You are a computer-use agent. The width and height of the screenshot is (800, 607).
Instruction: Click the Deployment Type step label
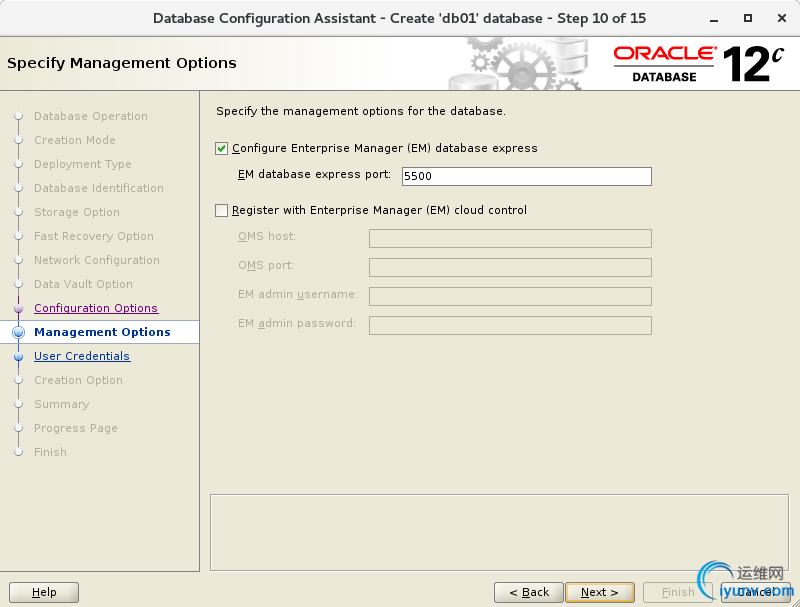[83, 164]
